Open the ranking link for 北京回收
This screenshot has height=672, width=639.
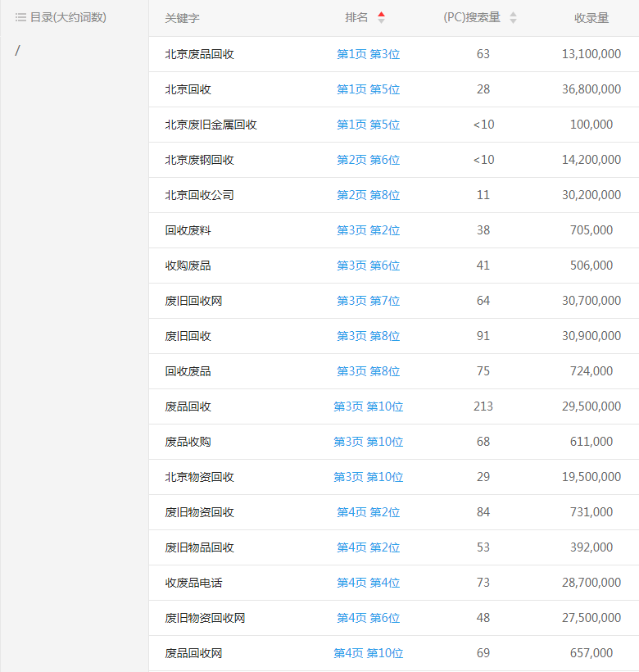coord(368,89)
